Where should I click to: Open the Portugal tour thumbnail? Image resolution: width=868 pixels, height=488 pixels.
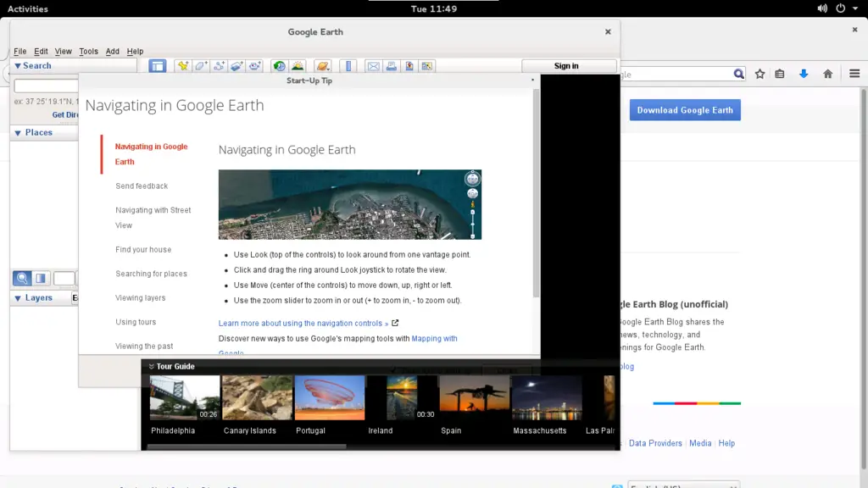click(330, 398)
